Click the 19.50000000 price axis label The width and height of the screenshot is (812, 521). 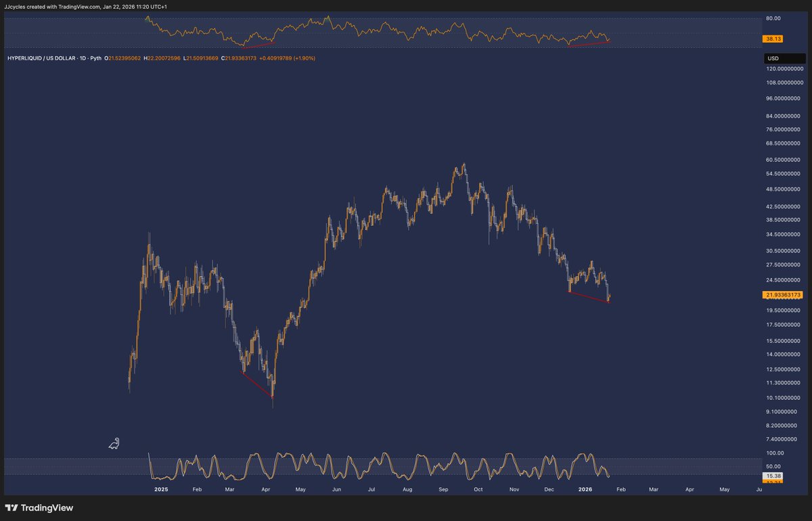[784, 310]
